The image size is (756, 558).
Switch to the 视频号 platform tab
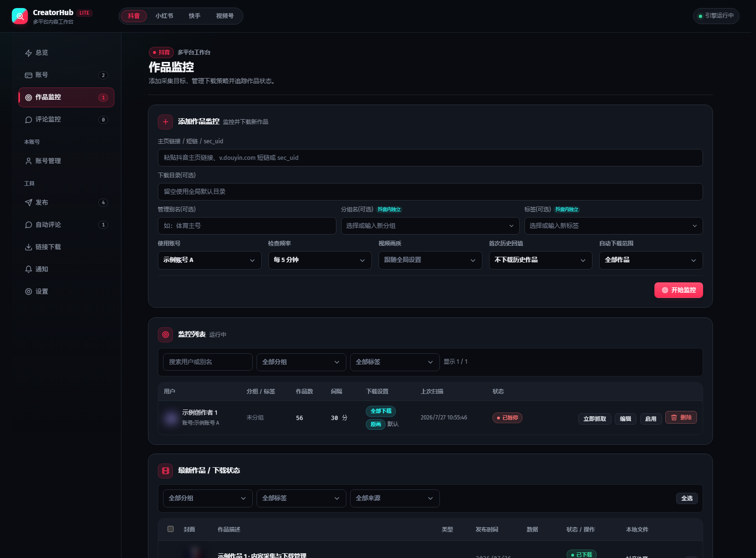pos(225,16)
